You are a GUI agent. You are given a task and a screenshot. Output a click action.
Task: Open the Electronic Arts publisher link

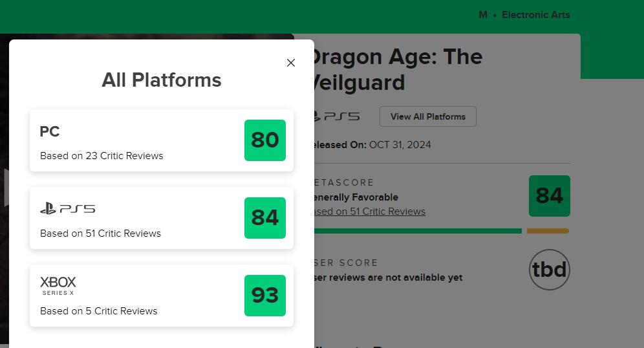[x=535, y=15]
